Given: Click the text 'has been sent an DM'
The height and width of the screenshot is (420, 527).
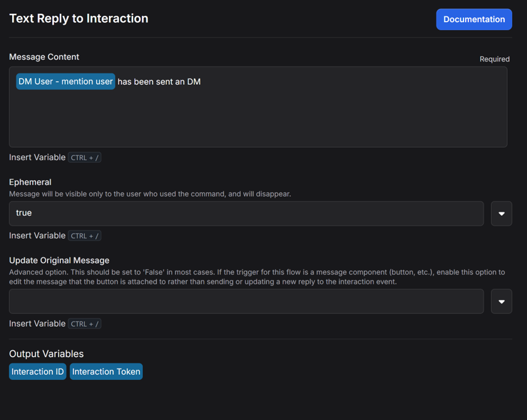Looking at the screenshot, I should 159,82.
